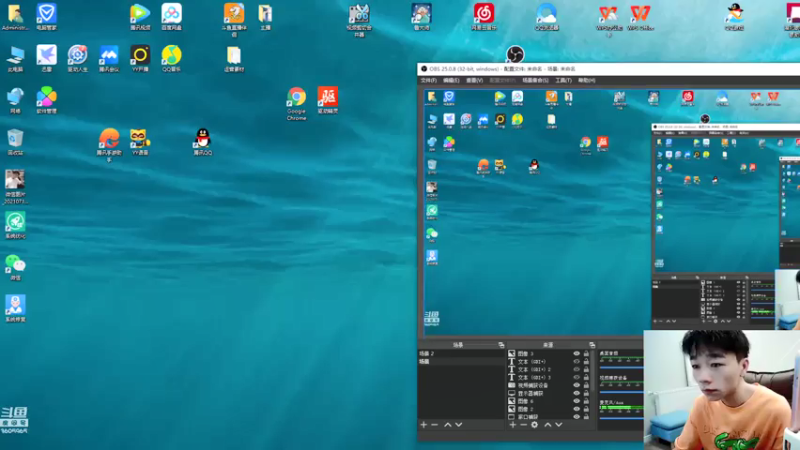Select the Google Chrome desktop icon
This screenshot has width=800, height=450.
click(296, 104)
